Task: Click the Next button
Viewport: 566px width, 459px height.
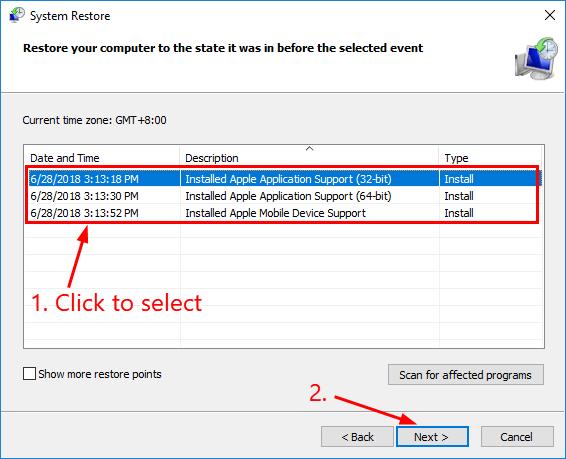Action: 432,437
